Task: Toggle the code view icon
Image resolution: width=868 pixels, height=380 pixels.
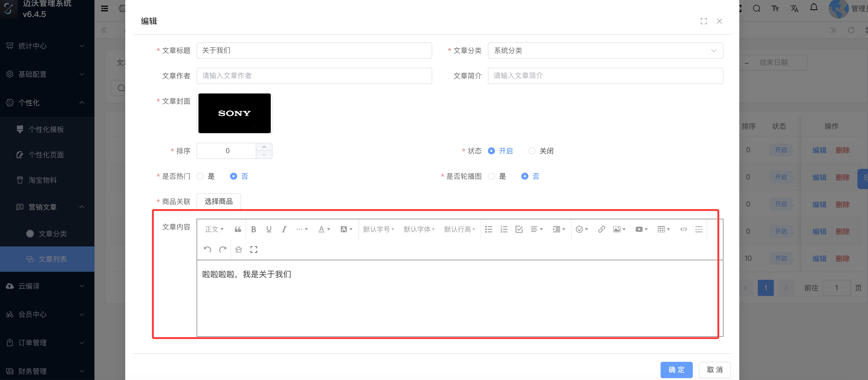Action: click(x=683, y=229)
